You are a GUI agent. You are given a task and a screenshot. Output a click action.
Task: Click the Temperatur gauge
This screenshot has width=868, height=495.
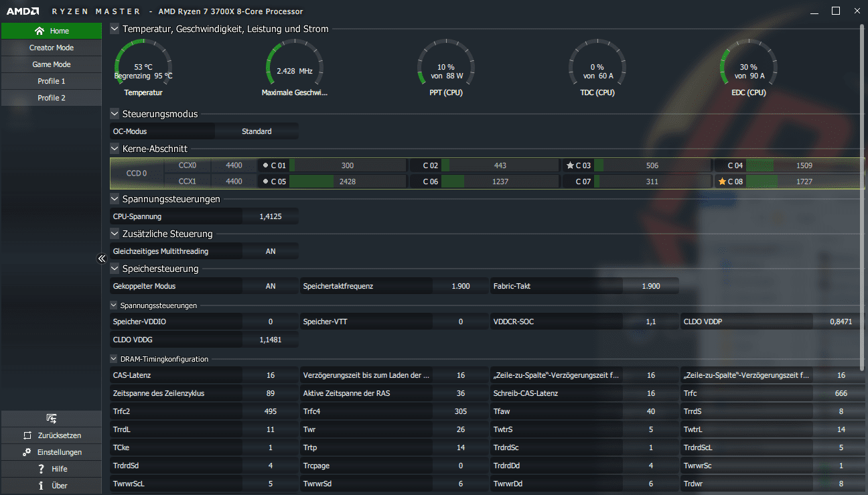click(143, 68)
